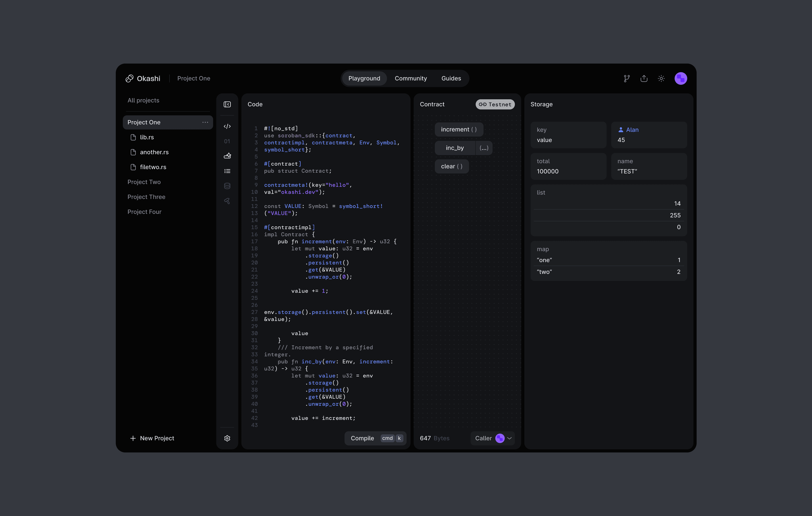This screenshot has width=812, height=516.
Task: Open the Caller account dropdown
Action: (x=493, y=438)
